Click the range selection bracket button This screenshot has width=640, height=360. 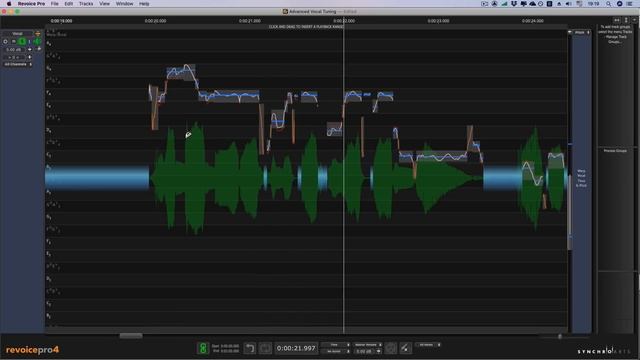tap(265, 348)
